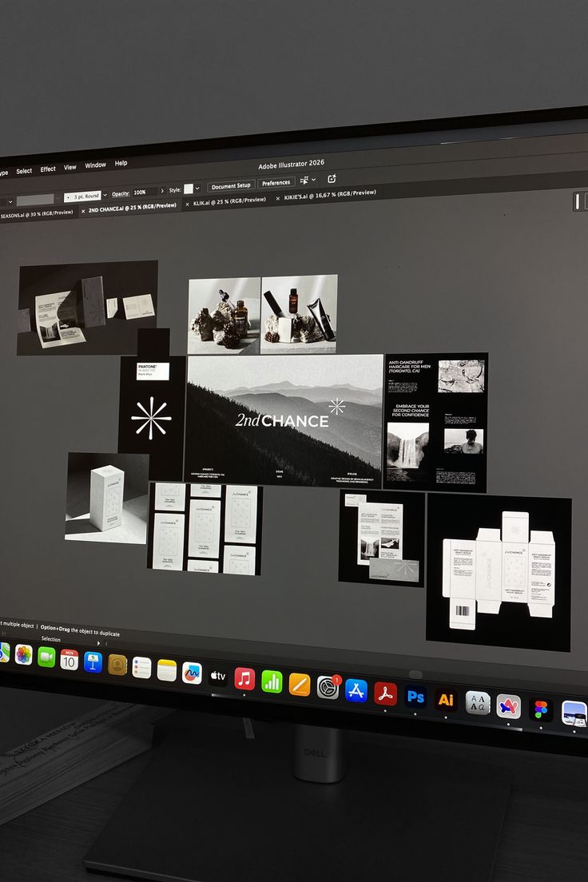Click the gray variable width profile box
The height and width of the screenshot is (882, 588).
[35, 200]
